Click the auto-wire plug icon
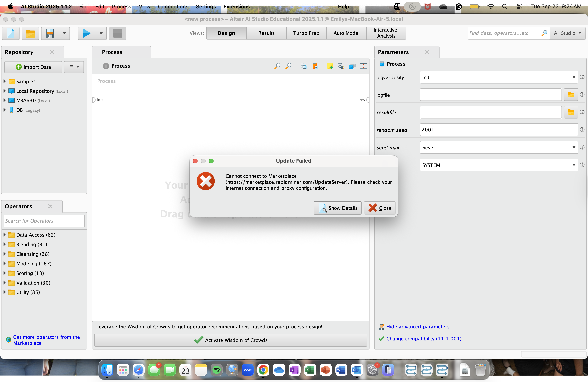This screenshot has width=588, height=382. click(x=341, y=66)
